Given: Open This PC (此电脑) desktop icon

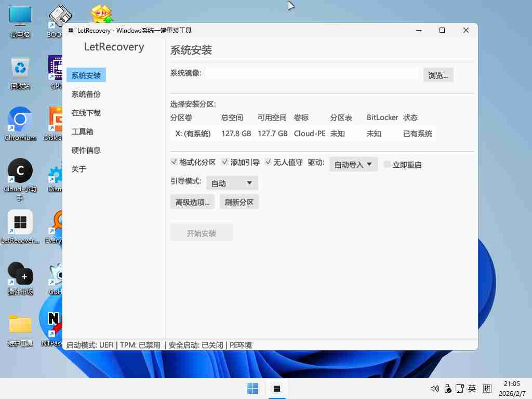Looking at the screenshot, I should tap(20, 17).
